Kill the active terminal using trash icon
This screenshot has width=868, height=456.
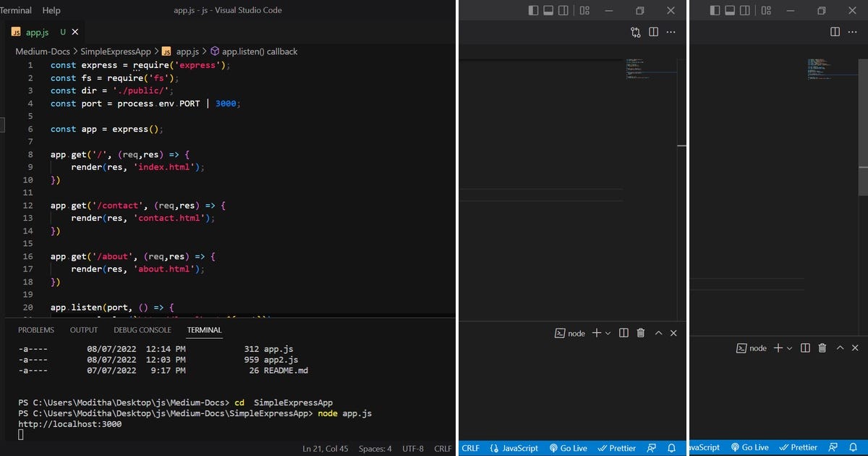[x=640, y=333]
